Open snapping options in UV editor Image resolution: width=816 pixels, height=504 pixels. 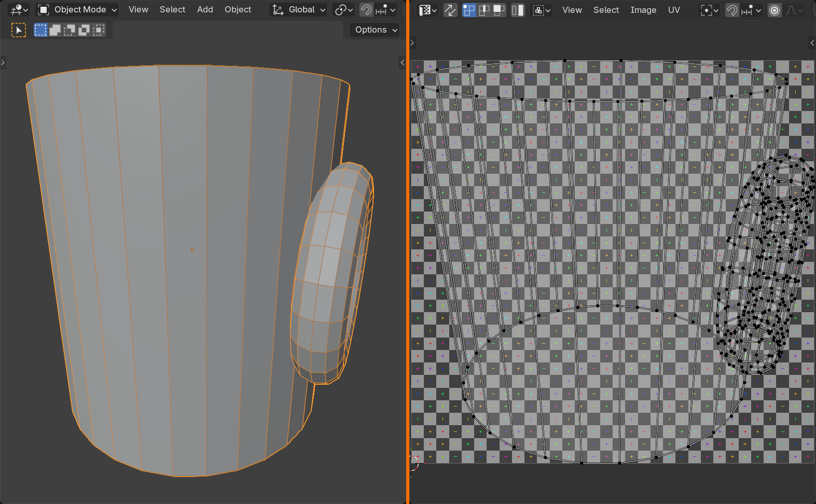point(751,10)
